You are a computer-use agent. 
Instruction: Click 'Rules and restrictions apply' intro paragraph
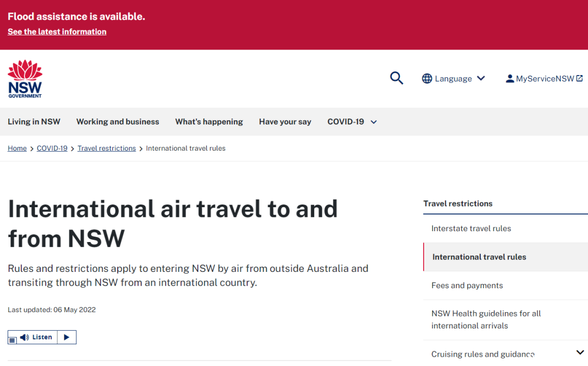coord(188,275)
